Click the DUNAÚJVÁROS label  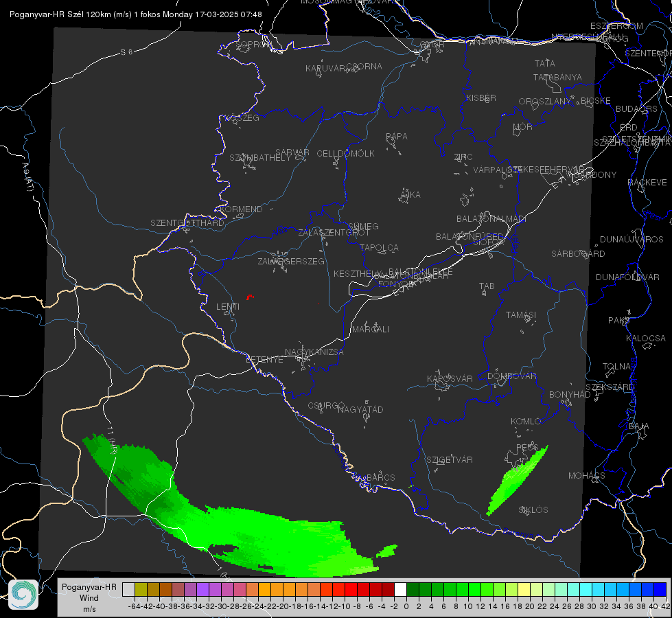tap(632, 240)
